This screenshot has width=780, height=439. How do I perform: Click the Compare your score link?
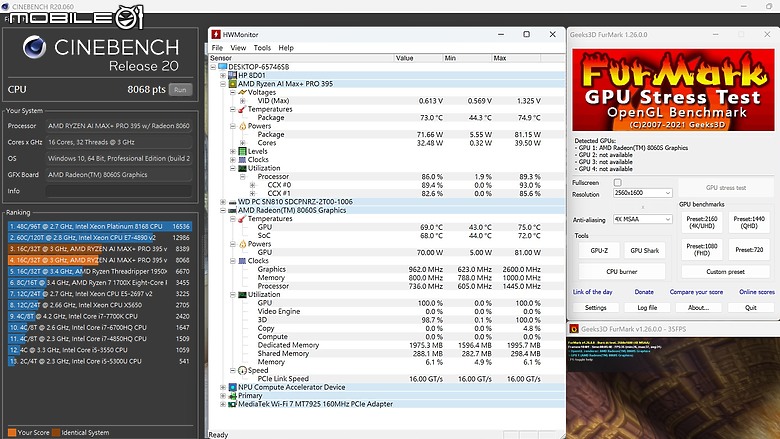pyautogui.click(x=696, y=292)
